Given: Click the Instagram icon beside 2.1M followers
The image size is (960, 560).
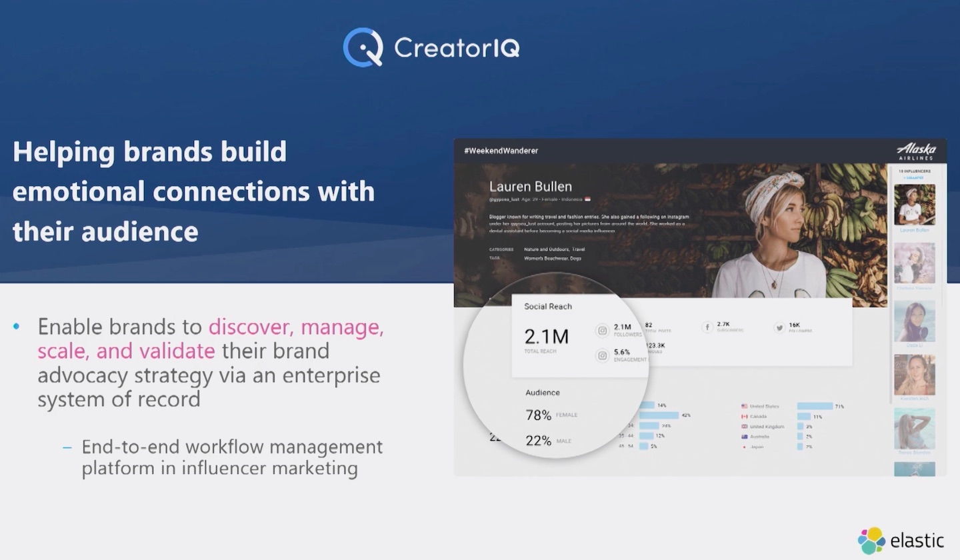Looking at the screenshot, I should (603, 330).
